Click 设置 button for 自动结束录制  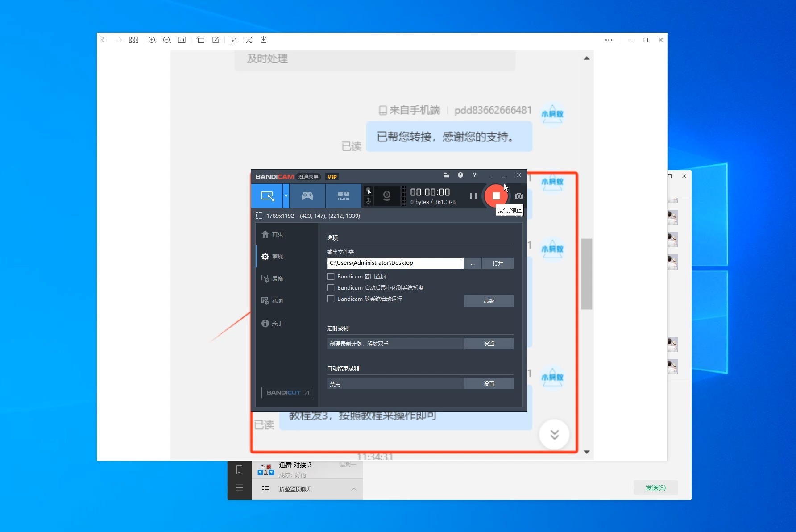(489, 384)
